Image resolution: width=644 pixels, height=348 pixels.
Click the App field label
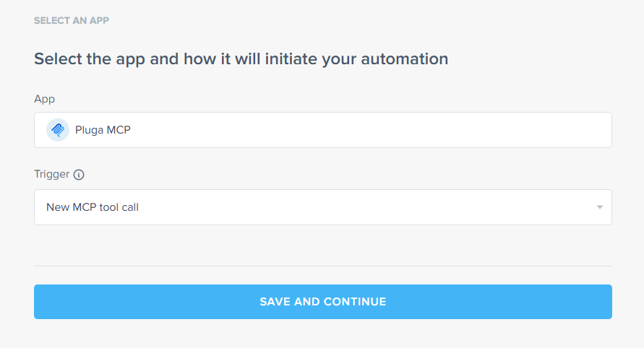44,100
